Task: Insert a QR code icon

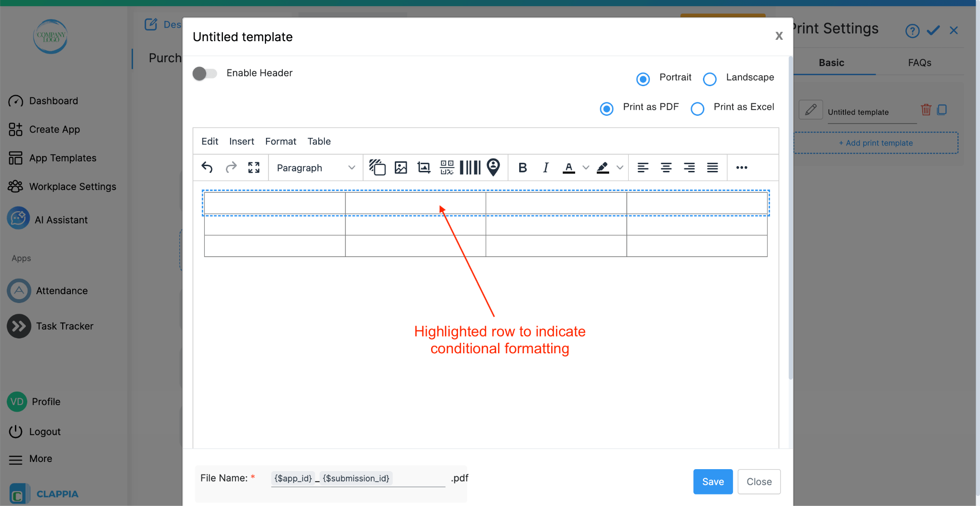Action: click(447, 168)
